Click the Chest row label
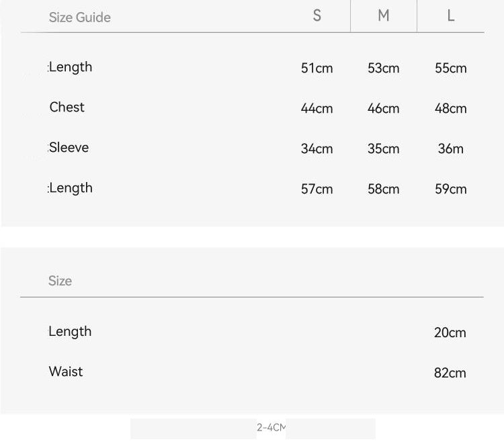Image resolution: width=504 pixels, height=442 pixels. (x=67, y=107)
